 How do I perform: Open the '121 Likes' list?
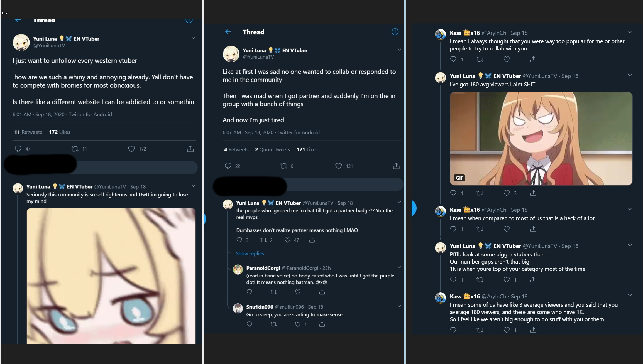307,149
